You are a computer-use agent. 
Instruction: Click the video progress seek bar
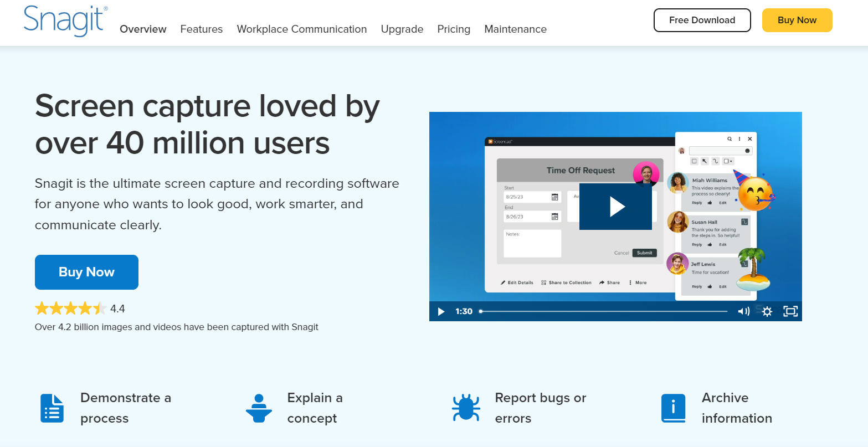pos(604,311)
